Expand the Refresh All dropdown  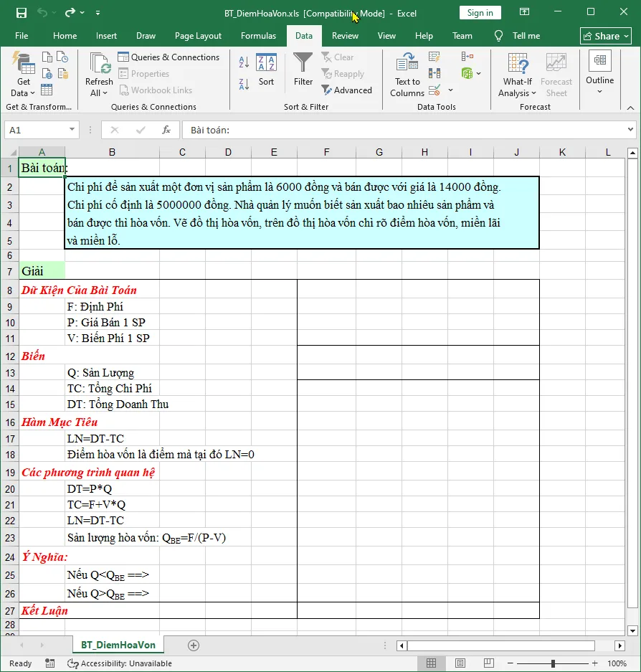(x=98, y=74)
